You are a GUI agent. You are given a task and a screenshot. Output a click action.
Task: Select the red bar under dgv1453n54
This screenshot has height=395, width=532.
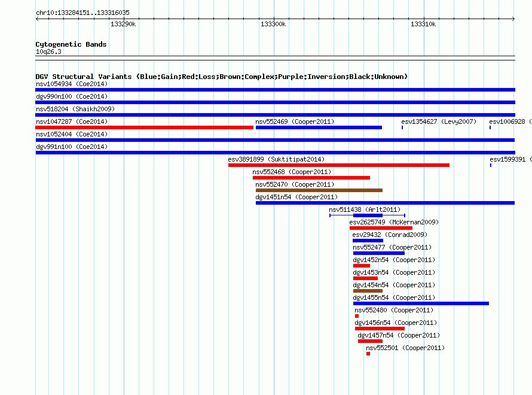click(x=365, y=278)
